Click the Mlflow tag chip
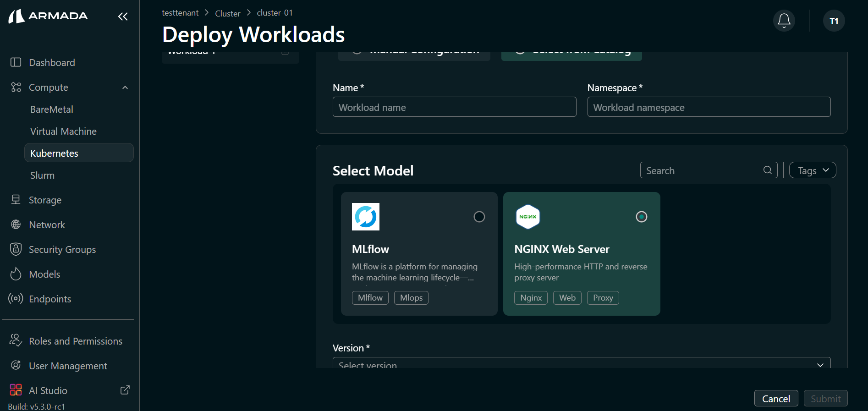Screen dimensions: 868x411 [370, 298]
